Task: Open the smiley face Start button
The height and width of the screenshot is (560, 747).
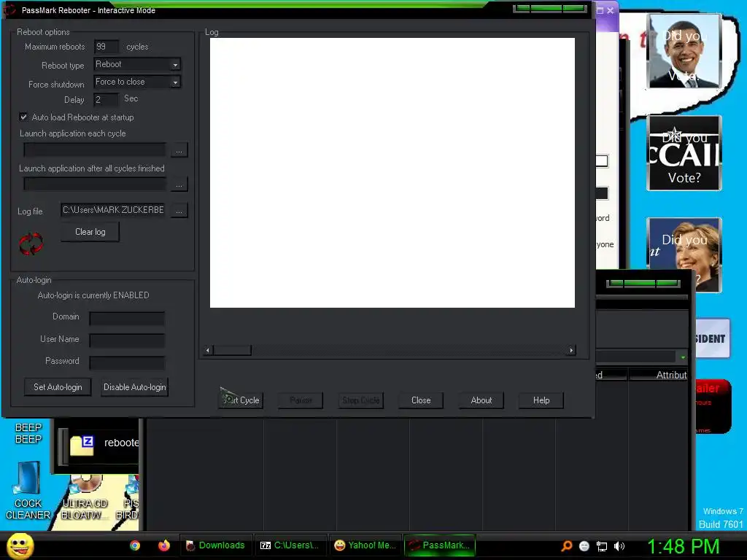Action: pos(20,545)
